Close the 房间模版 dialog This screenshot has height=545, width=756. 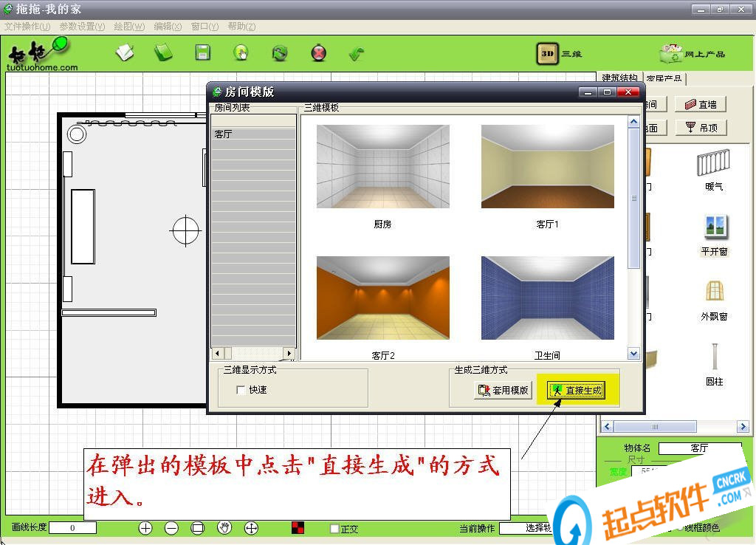click(628, 92)
